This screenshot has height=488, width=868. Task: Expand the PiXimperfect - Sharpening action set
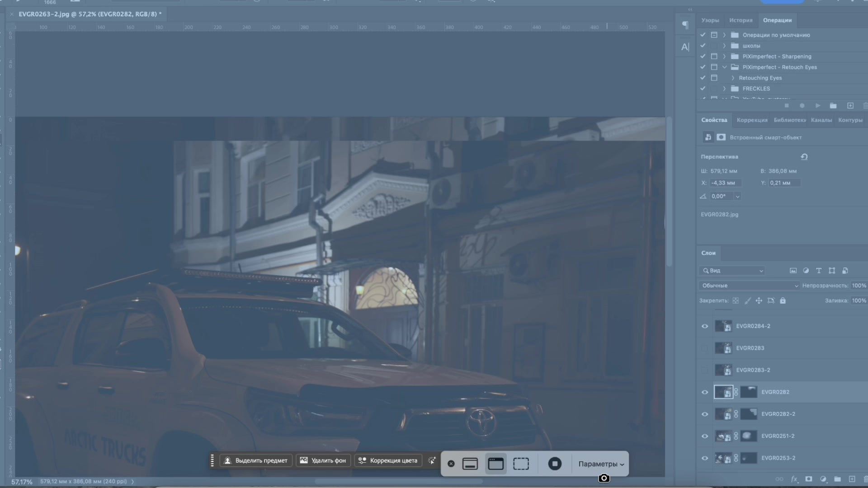(x=724, y=56)
